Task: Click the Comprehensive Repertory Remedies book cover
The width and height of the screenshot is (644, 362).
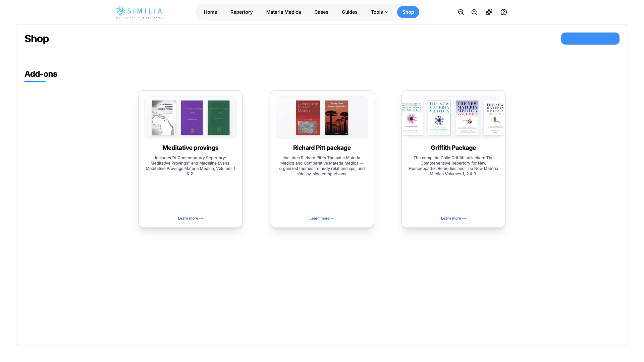Action: 412,118
